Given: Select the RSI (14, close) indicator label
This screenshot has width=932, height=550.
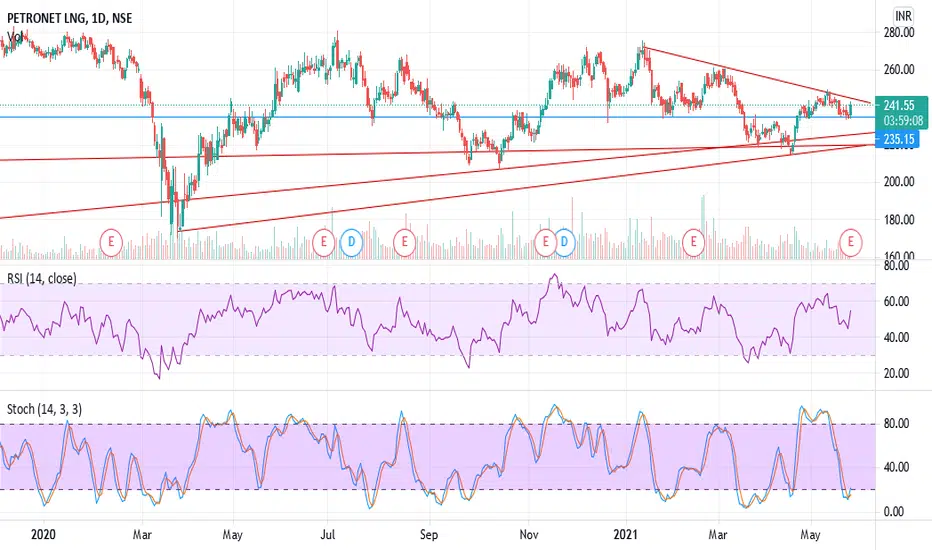Looking at the screenshot, I should [42, 278].
